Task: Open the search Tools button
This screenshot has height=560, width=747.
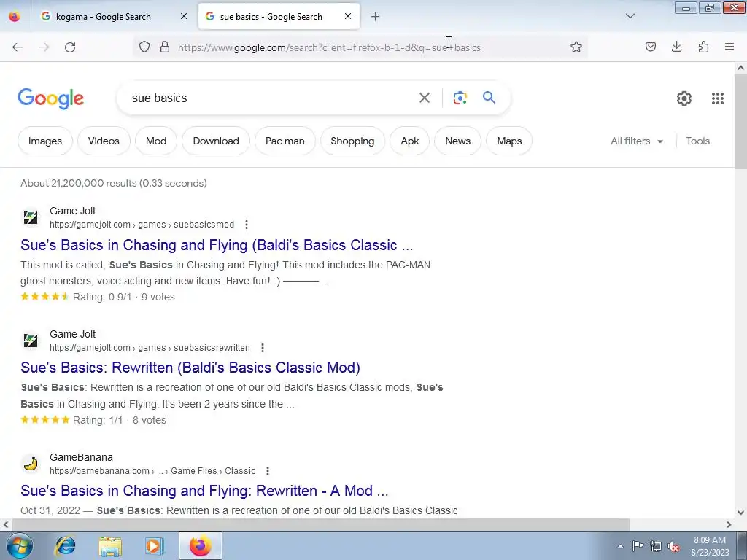Action: pyautogui.click(x=698, y=141)
